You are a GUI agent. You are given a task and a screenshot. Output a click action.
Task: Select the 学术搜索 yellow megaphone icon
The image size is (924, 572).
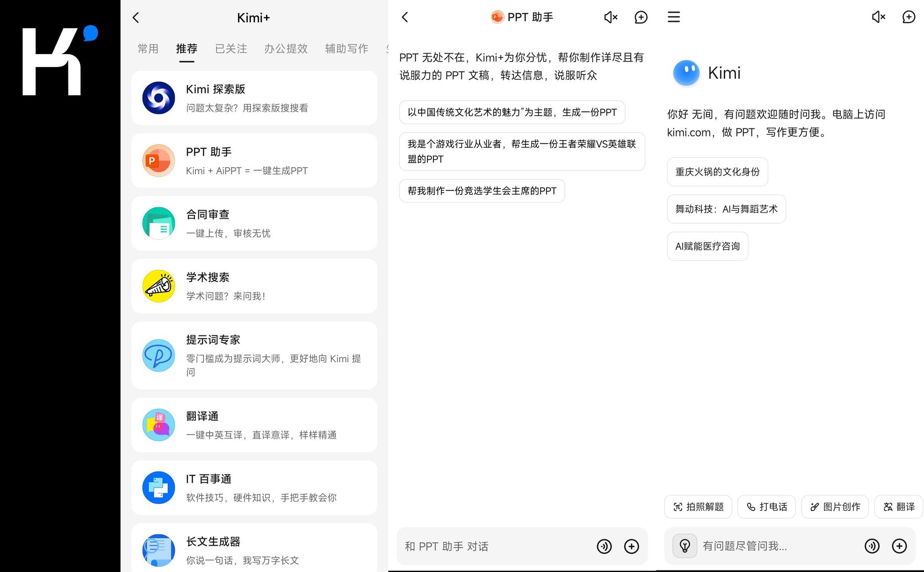(x=159, y=286)
